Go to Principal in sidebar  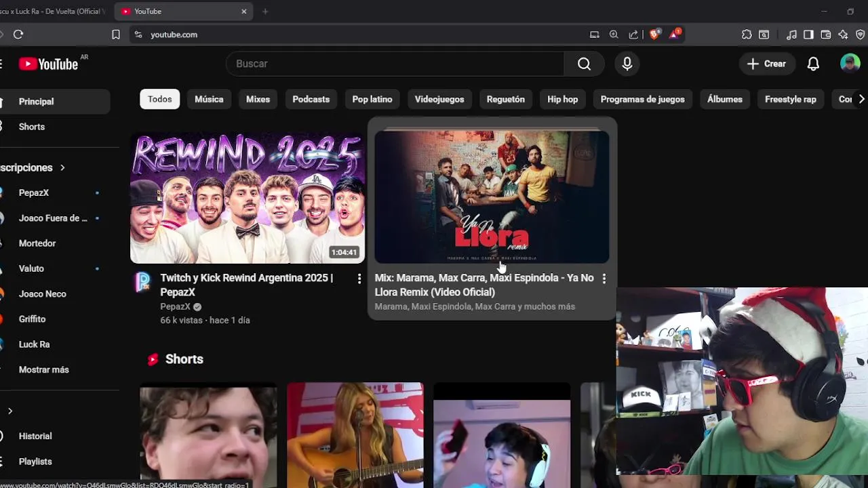click(54, 102)
